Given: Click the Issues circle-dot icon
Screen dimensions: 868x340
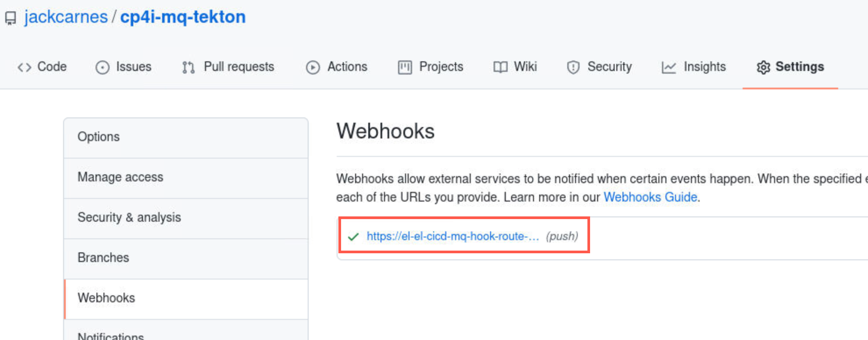Looking at the screenshot, I should coord(102,67).
